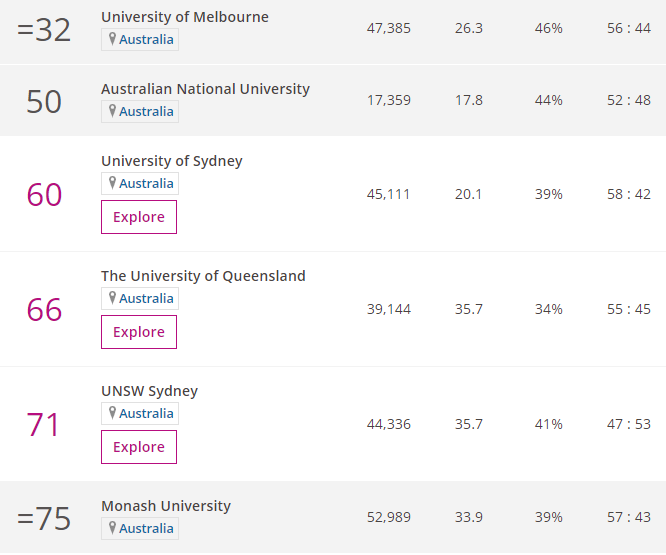This screenshot has height=555, width=666.
Task: Click the rank 66 number
Action: pyautogui.click(x=44, y=310)
